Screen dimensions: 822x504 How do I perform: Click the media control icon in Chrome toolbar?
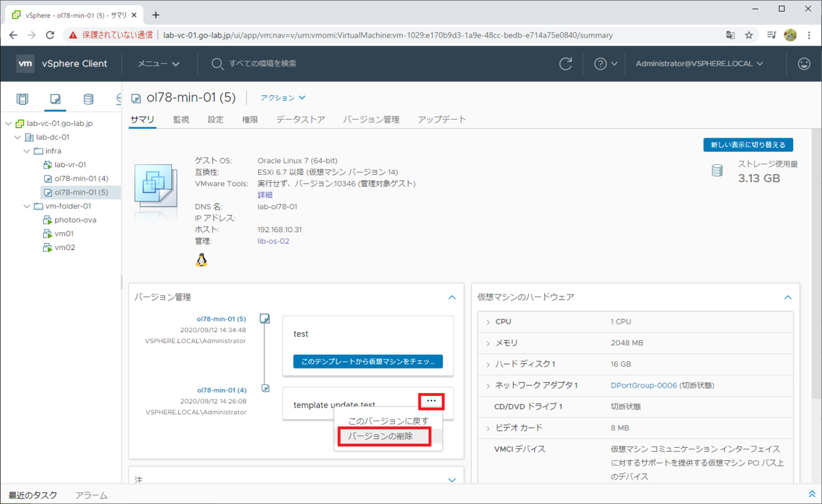[771, 35]
